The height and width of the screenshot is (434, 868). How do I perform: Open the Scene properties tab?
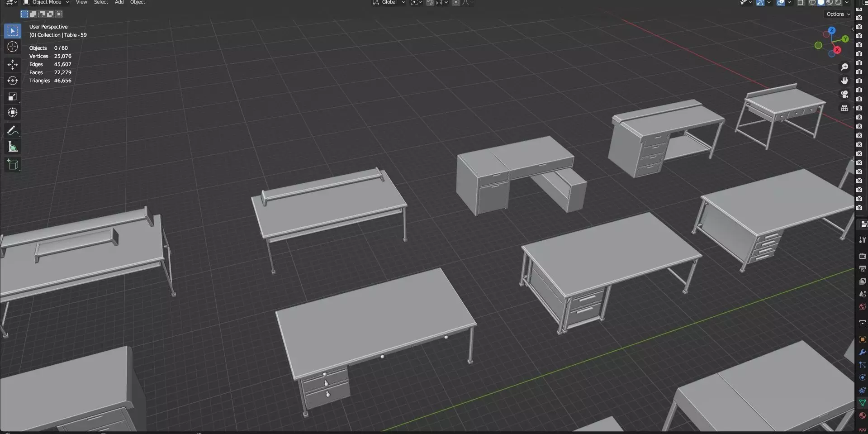point(862,294)
